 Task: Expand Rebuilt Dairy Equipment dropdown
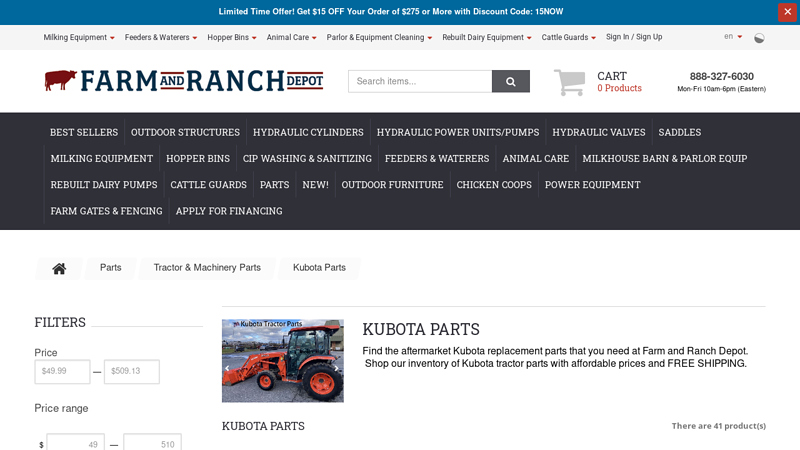coord(487,37)
